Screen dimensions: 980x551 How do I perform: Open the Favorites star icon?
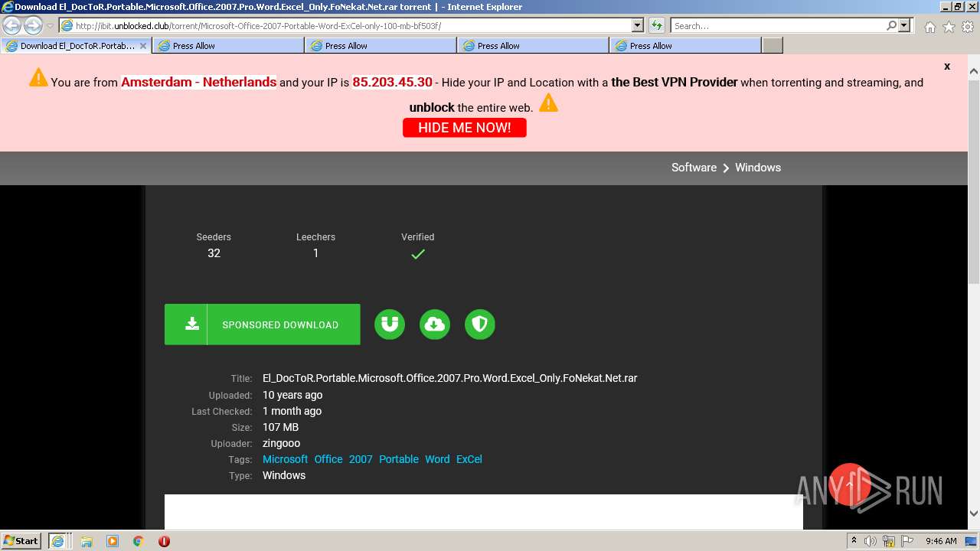tap(949, 27)
